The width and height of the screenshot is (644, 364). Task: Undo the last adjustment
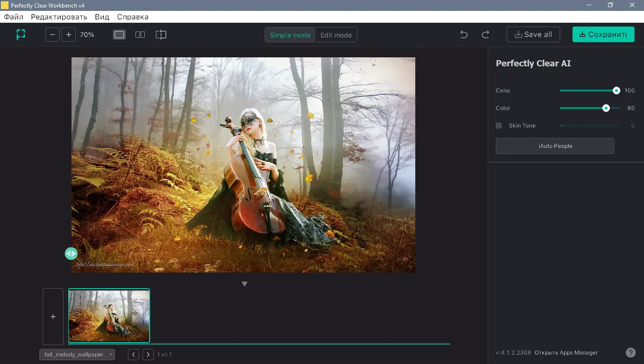464,35
